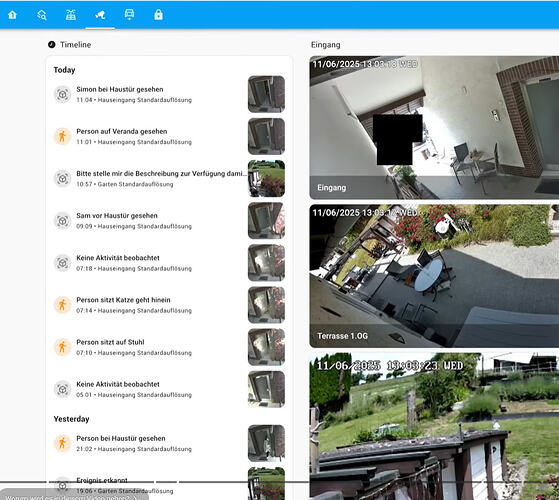The height and width of the screenshot is (500, 559).
Task: Open thumbnail of yesterday's Person bei Haustür event
Action: point(266,443)
